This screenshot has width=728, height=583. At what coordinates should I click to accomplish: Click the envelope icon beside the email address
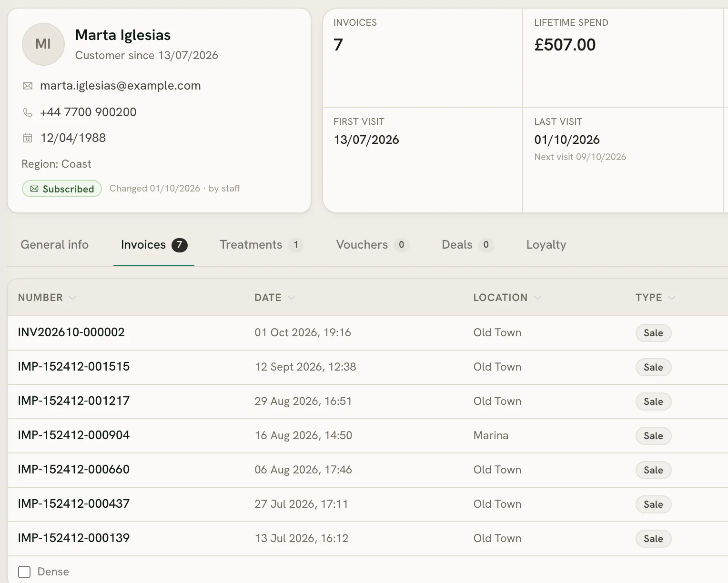pos(28,86)
